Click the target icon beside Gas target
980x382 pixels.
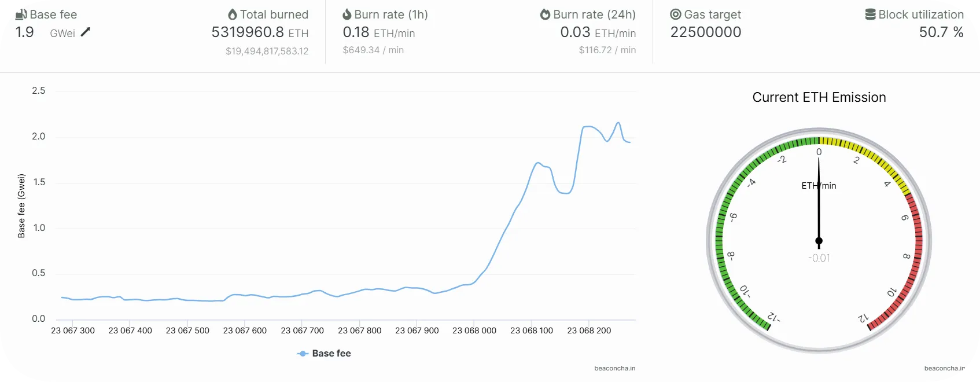pyautogui.click(x=675, y=14)
